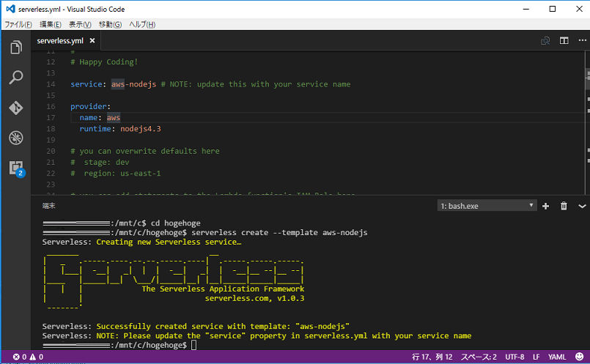Split the editor with the split icon
This screenshot has width=590, height=364.
pyautogui.click(x=564, y=40)
